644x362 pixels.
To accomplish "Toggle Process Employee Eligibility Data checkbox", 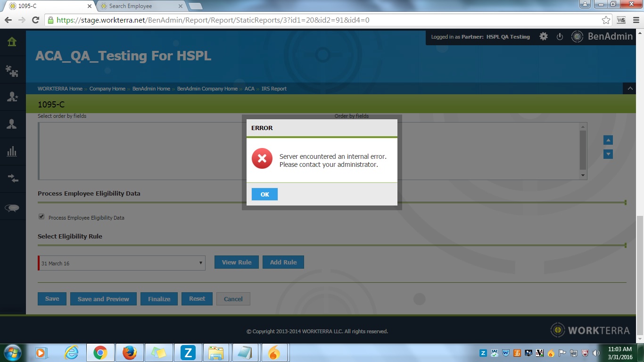I will tap(41, 217).
